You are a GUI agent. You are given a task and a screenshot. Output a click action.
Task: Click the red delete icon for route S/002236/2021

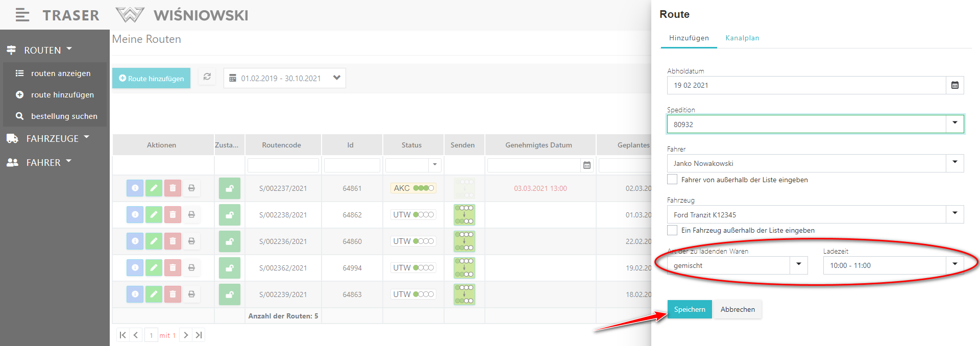(x=173, y=241)
